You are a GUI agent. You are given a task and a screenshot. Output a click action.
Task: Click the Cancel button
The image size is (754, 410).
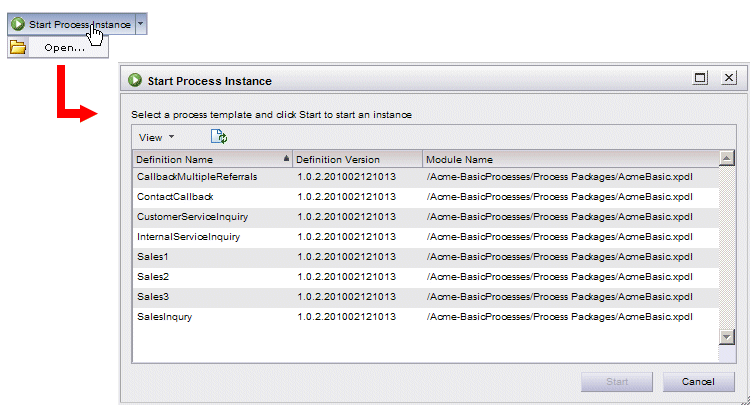(698, 382)
